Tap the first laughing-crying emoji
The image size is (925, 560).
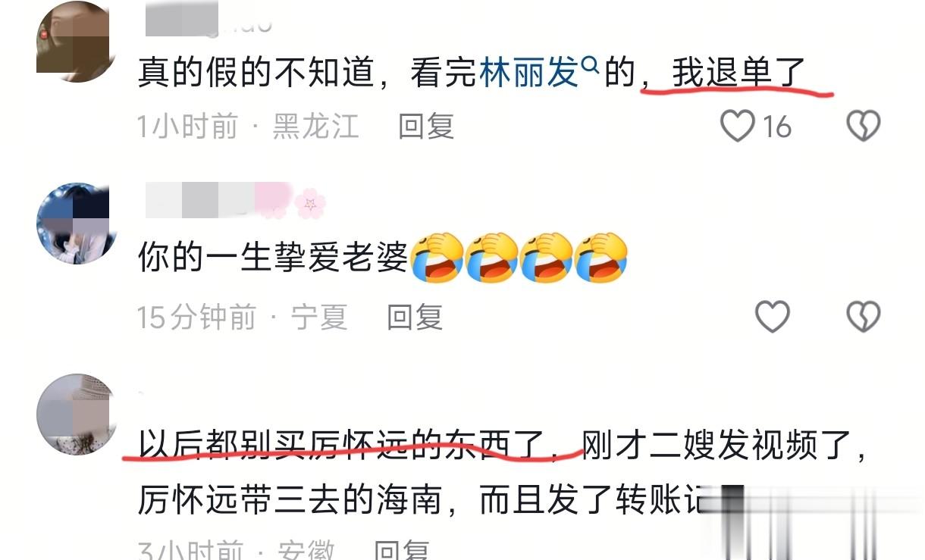pyautogui.click(x=437, y=258)
